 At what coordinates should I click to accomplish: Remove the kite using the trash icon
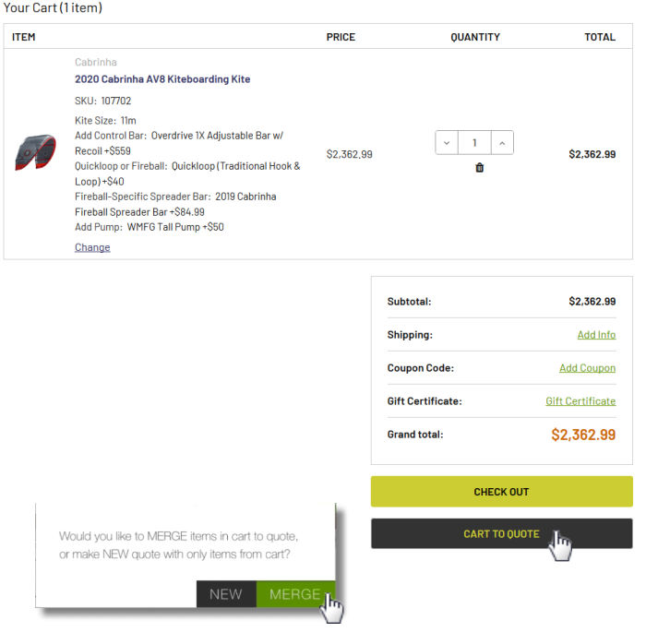click(479, 168)
